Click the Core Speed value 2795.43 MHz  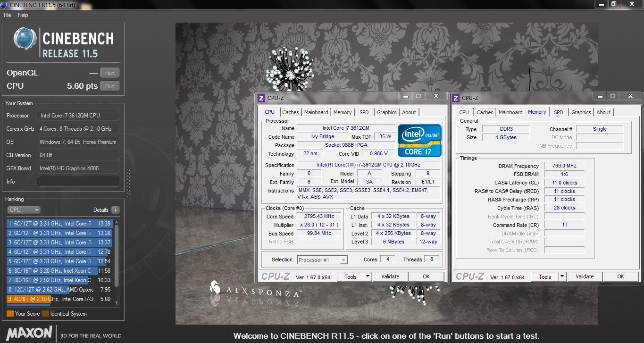click(x=319, y=217)
